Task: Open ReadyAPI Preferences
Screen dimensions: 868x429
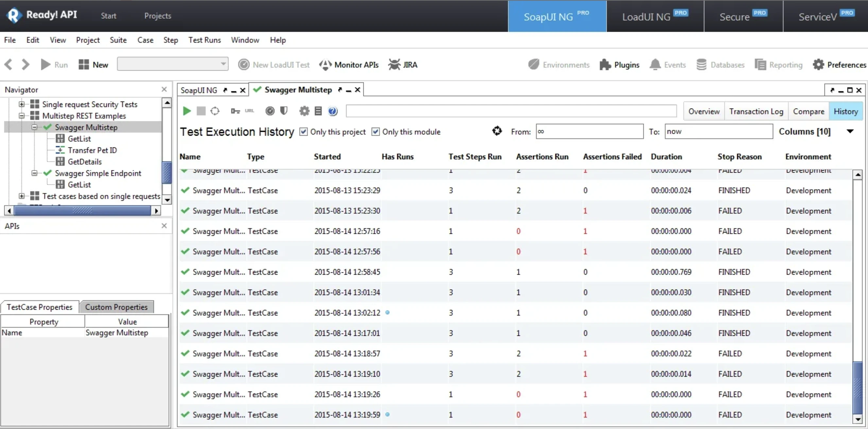Action: [839, 64]
